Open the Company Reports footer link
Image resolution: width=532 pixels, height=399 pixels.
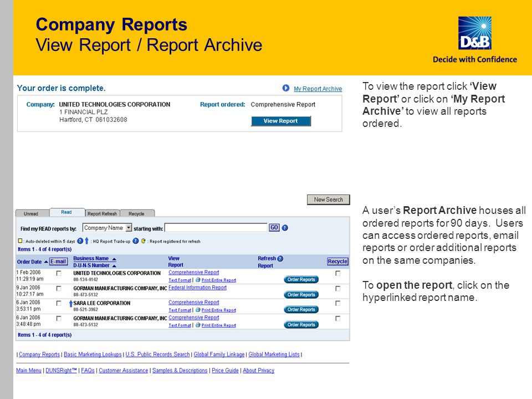coord(39,355)
